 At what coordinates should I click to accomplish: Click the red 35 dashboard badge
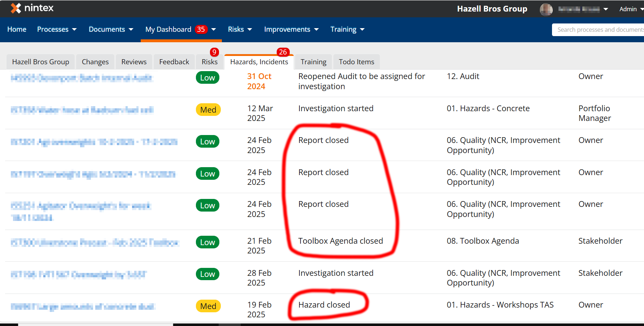click(x=201, y=29)
